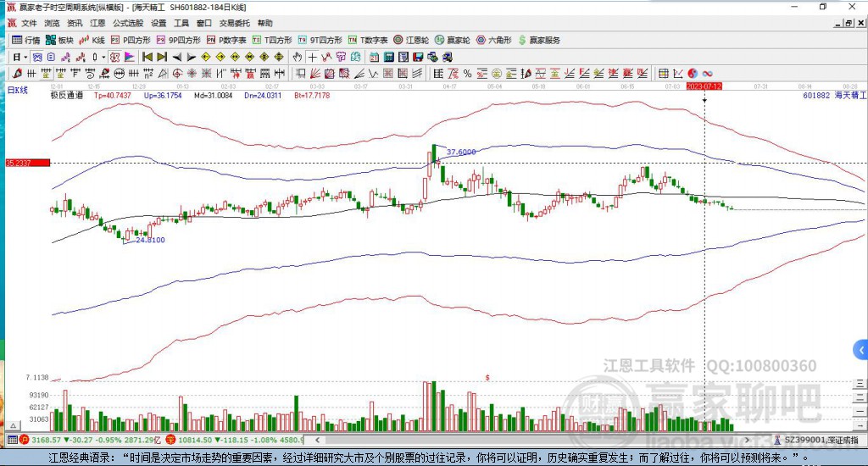Screen dimensions: 868x466
Task: Open the 帮助 menu
Action: point(265,23)
